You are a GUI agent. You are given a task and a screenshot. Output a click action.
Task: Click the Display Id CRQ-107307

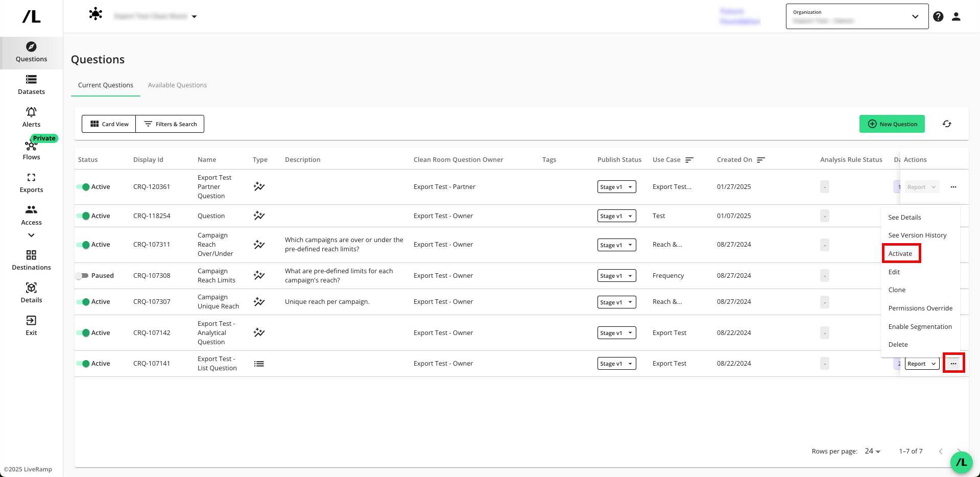pos(152,302)
